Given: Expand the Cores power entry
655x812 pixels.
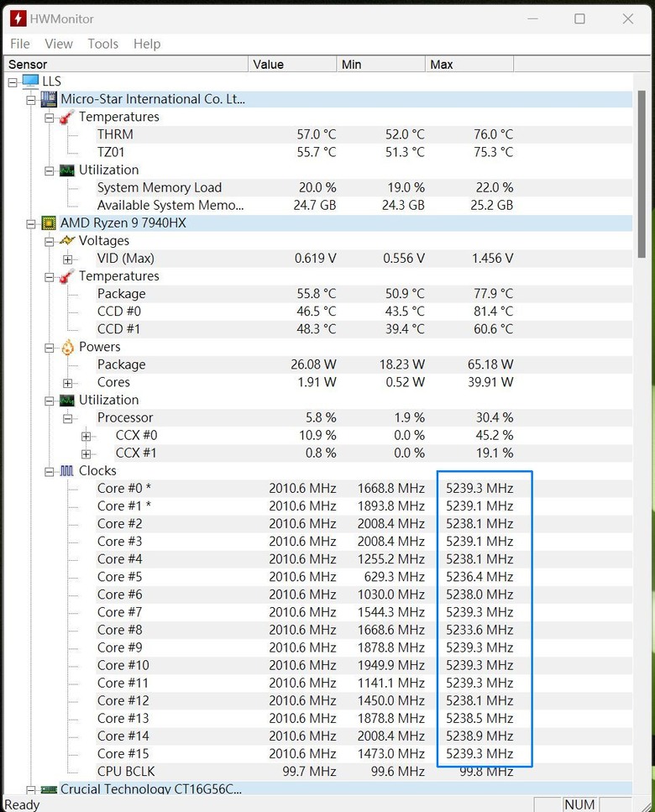Looking at the screenshot, I should click(68, 383).
